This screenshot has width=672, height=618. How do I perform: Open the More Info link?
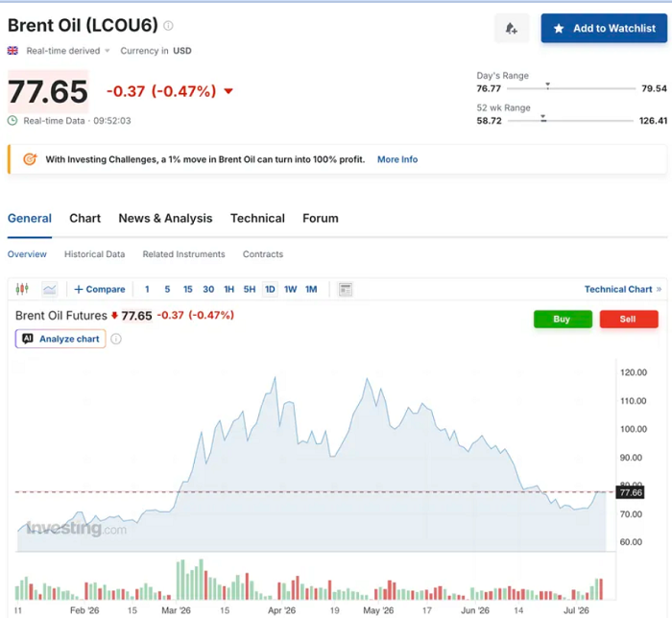397,159
